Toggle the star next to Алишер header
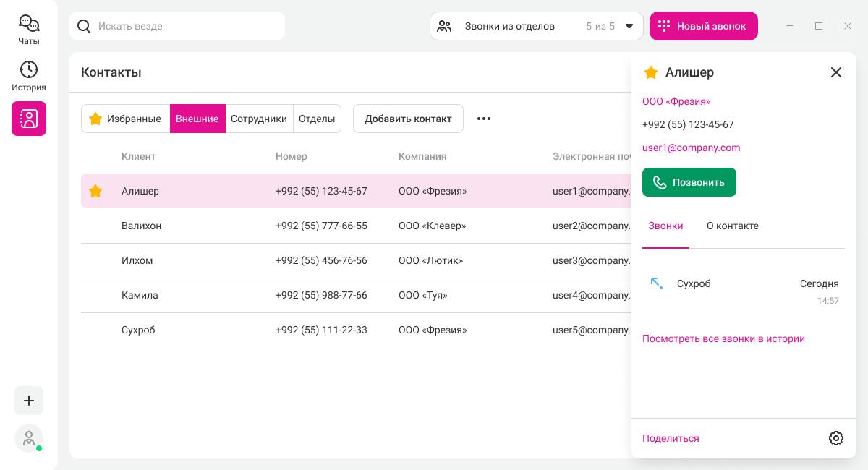The width and height of the screenshot is (868, 470). click(651, 72)
